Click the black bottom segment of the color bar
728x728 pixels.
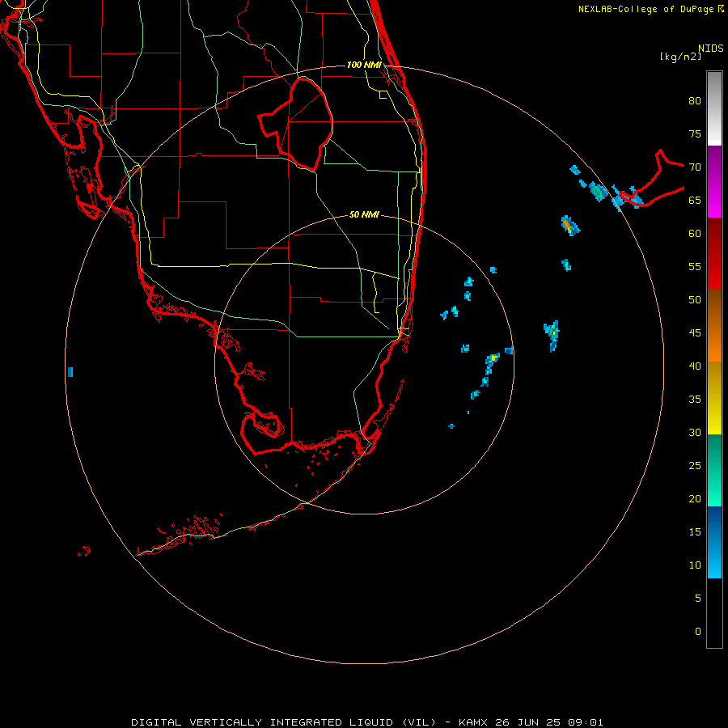(714, 613)
